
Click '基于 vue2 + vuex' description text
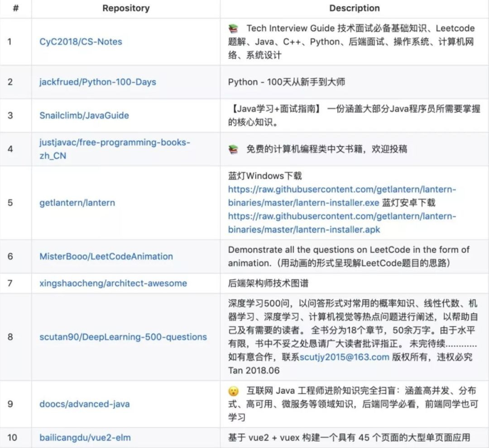(x=264, y=438)
